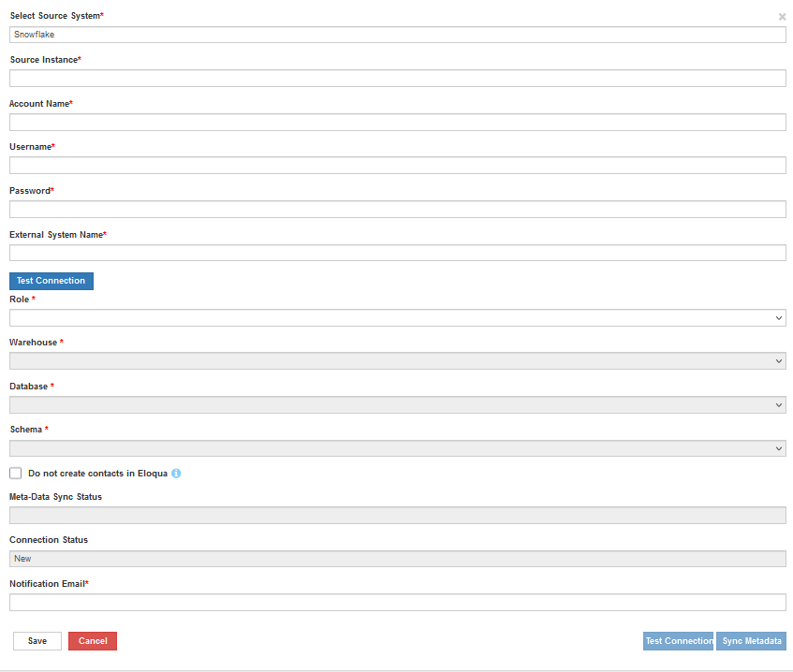
Task: Focus the Source Instance input field
Action: click(x=397, y=78)
